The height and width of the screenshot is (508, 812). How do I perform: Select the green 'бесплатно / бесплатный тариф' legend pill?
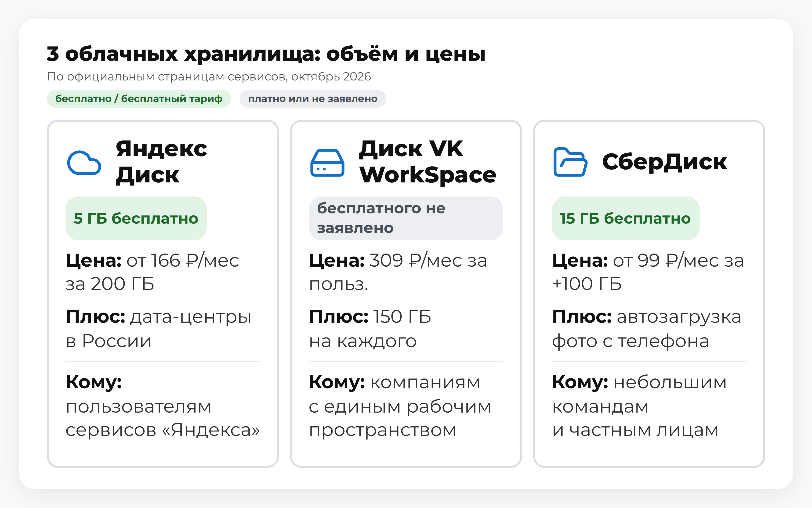(139, 99)
